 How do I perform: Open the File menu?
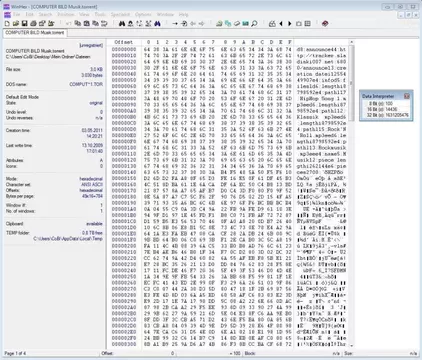(x=16, y=14)
